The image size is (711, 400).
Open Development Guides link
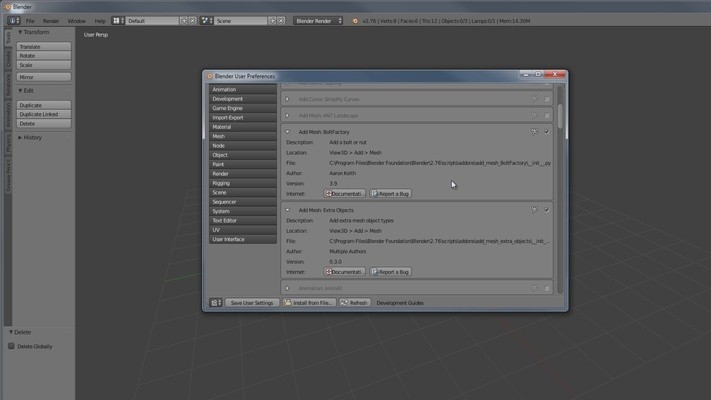400,303
